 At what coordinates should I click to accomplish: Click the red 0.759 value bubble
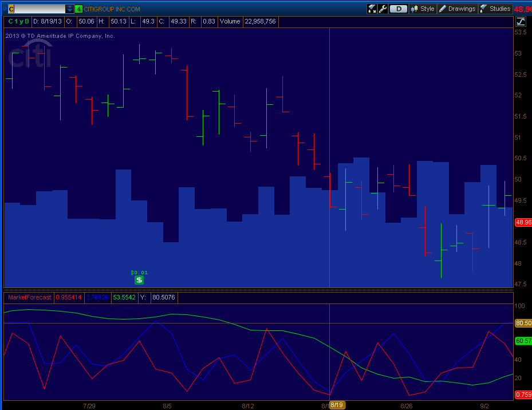pyautogui.click(x=523, y=395)
